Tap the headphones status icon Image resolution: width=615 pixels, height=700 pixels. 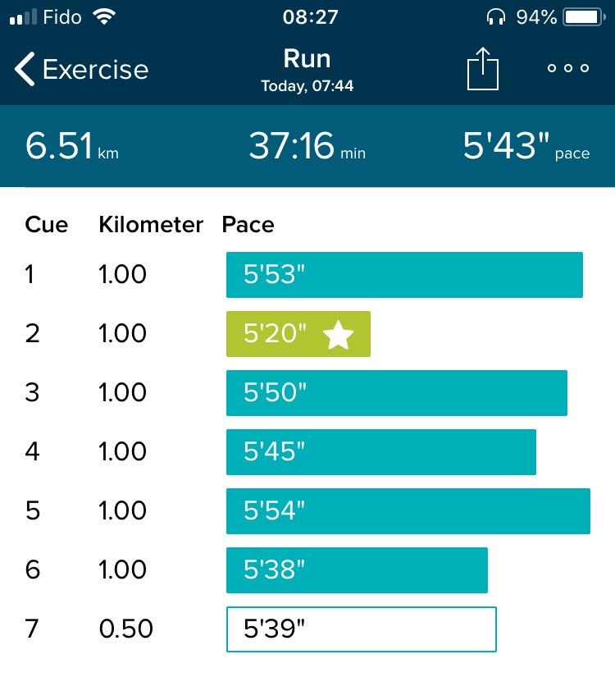pyautogui.click(x=495, y=16)
